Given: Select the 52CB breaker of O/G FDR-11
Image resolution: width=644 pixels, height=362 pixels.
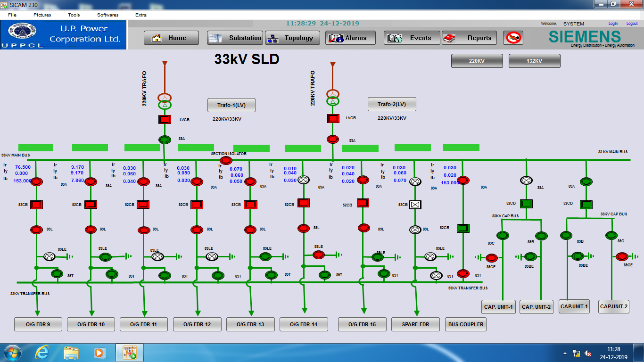Looking at the screenshot, I should click(143, 205).
